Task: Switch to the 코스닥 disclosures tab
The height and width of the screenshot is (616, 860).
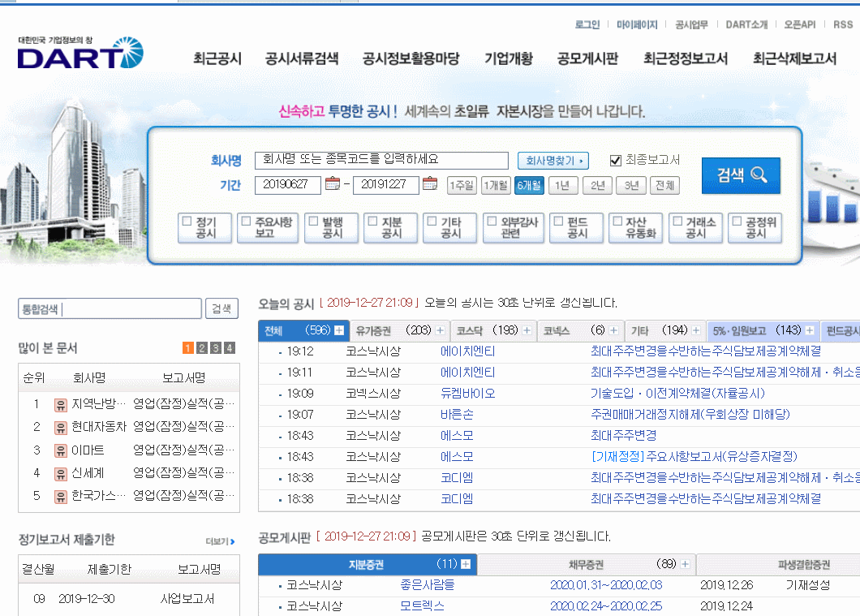Action: [493, 331]
